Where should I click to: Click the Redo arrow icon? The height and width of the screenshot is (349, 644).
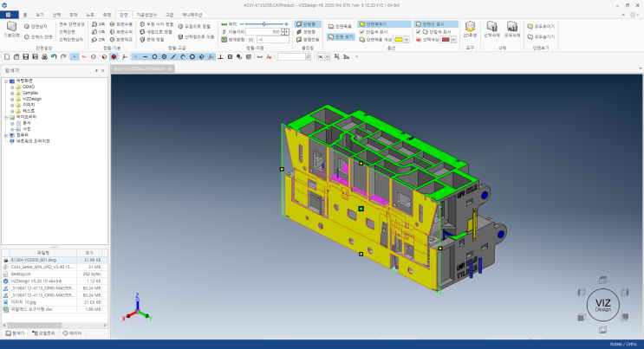click(63, 57)
